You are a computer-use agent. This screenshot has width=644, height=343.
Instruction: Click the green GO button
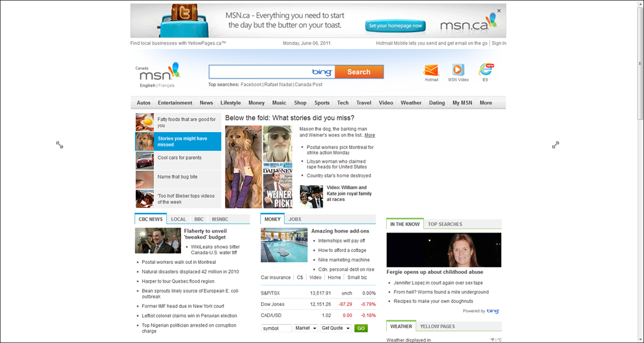click(x=361, y=328)
